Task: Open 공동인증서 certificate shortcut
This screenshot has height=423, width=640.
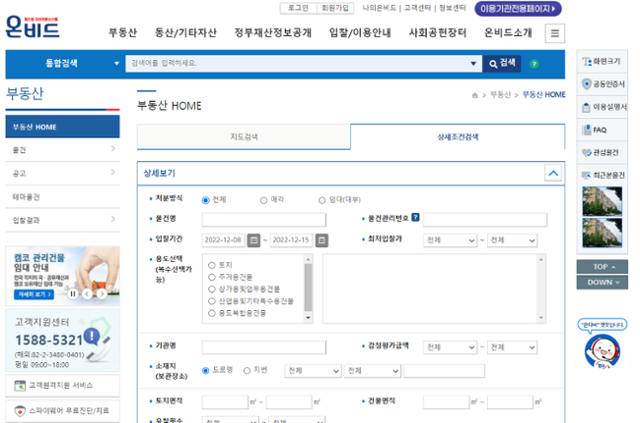Action: [602, 84]
